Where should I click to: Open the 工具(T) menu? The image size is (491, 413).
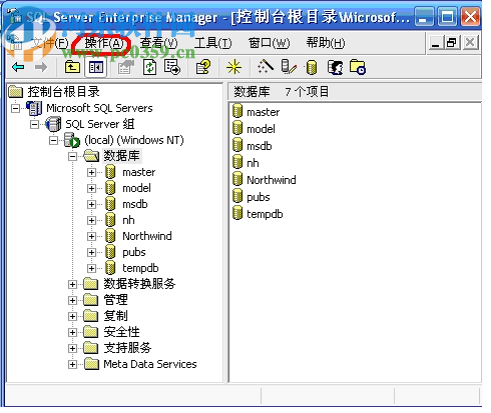213,43
